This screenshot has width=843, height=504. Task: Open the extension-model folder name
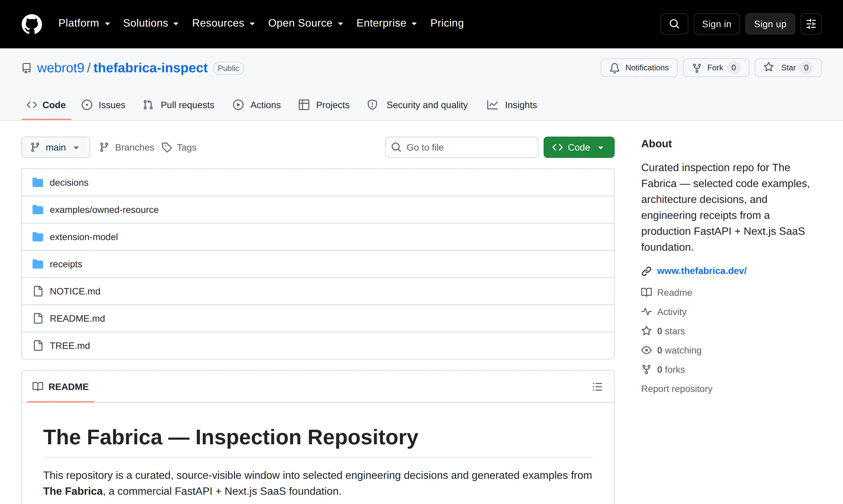(84, 237)
